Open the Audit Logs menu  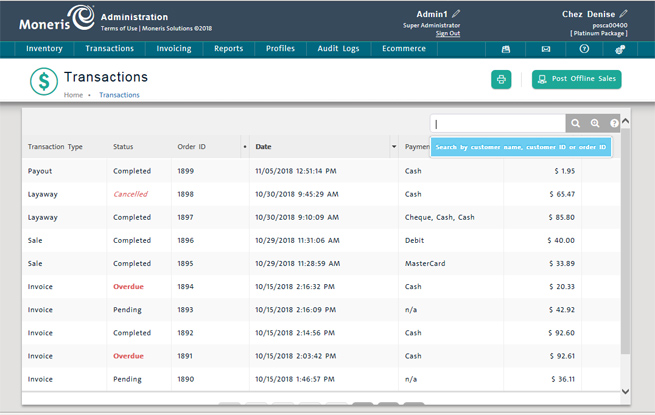click(338, 49)
